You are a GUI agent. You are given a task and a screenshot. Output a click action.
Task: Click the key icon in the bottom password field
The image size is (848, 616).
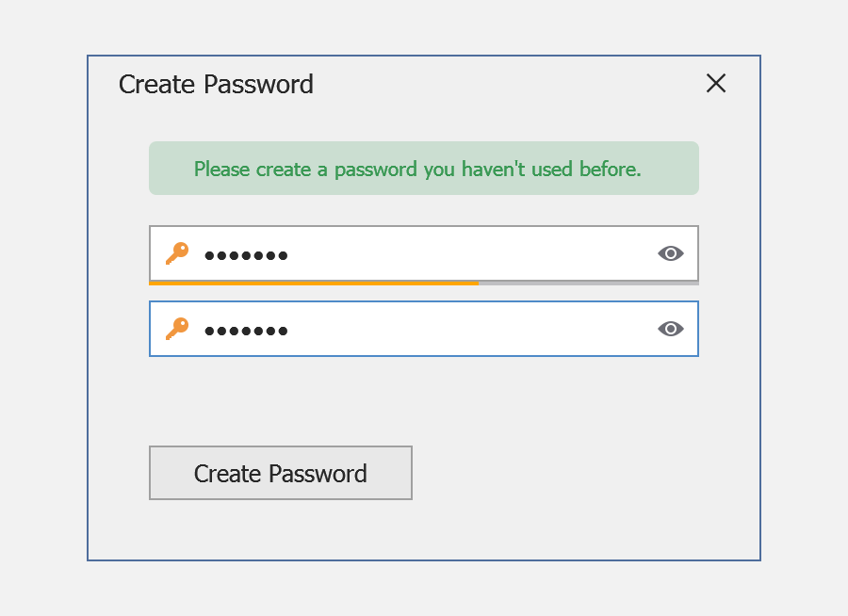click(x=176, y=329)
